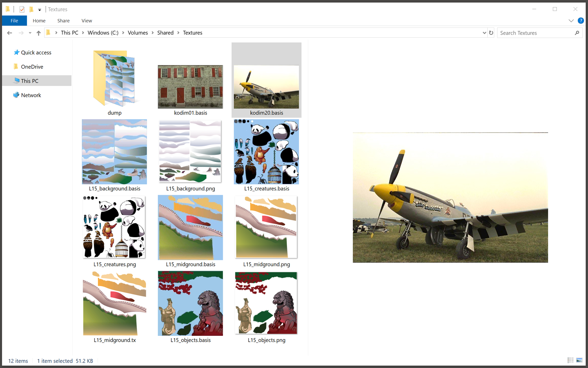Select the L15_objects.png thumbnail
This screenshot has width=588, height=368.
pos(267,303)
